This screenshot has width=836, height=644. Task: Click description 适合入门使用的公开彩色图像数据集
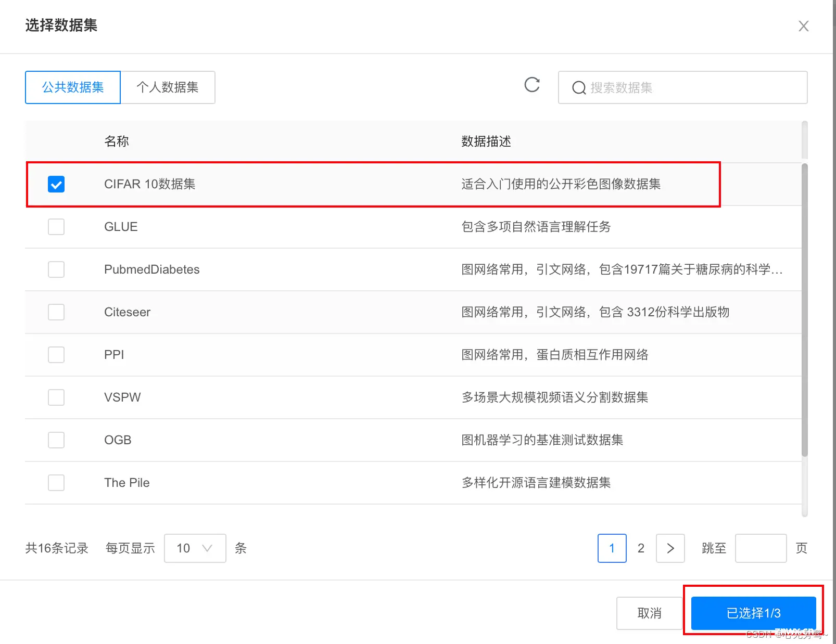point(561,184)
